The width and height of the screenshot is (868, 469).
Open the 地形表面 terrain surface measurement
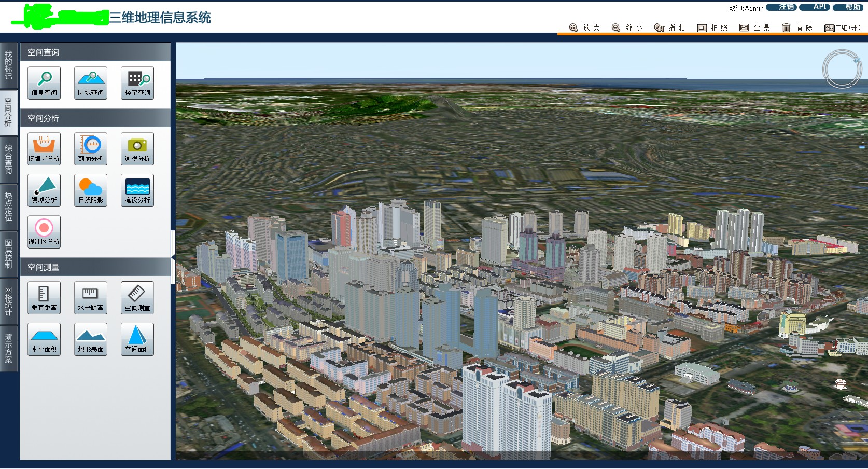point(90,339)
